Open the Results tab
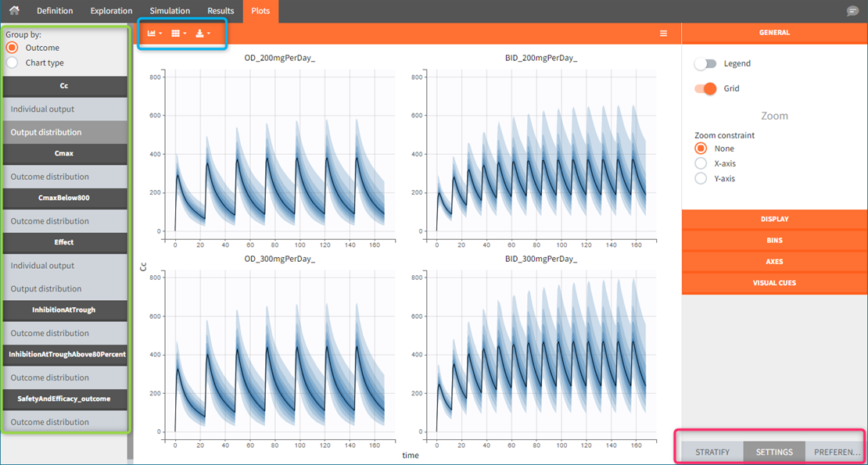Screen dimensions: 868x465 (x=221, y=11)
